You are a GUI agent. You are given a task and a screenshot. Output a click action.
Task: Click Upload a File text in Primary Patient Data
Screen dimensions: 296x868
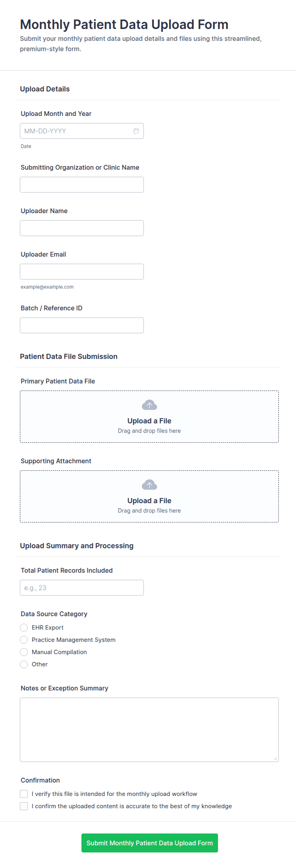click(149, 421)
